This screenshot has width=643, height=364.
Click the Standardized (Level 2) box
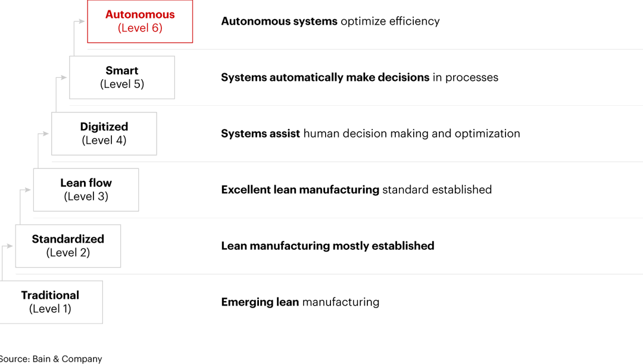[68, 246]
